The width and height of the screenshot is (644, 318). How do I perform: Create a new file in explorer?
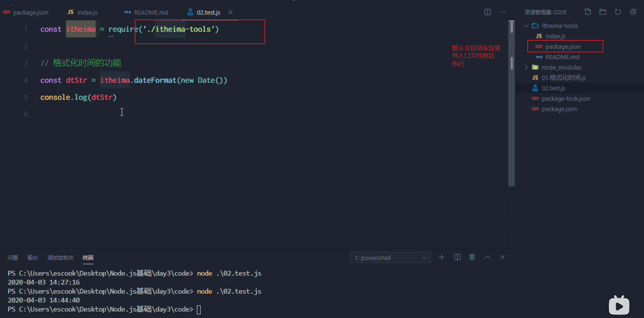588,12
